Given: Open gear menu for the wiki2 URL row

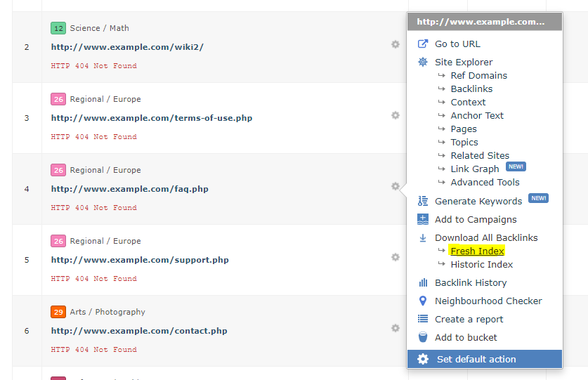Looking at the screenshot, I should tap(396, 44).
